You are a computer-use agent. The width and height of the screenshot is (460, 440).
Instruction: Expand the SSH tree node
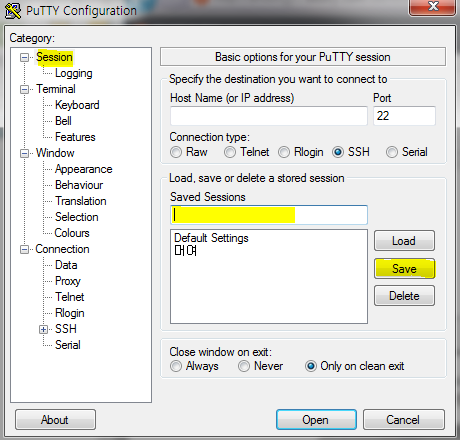43,329
